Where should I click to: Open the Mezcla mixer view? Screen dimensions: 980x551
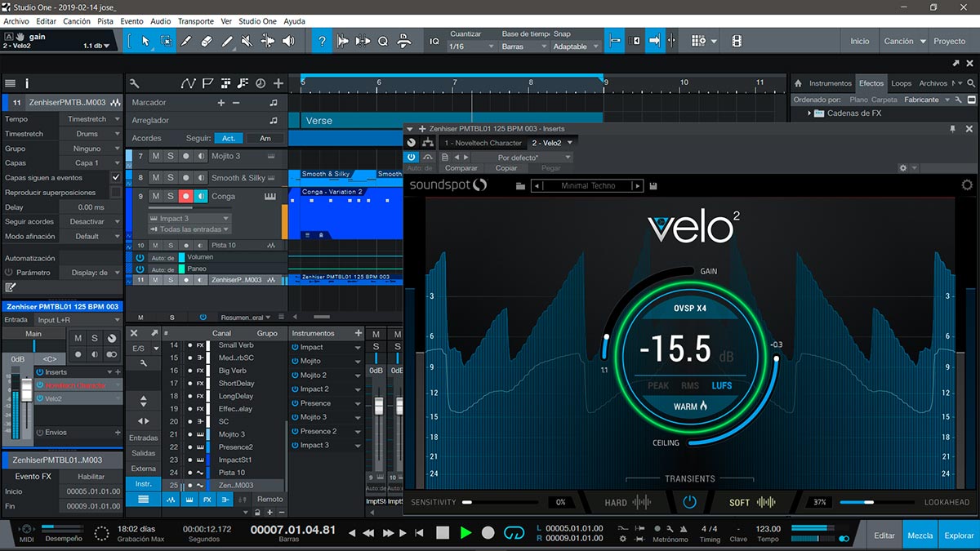920,535
